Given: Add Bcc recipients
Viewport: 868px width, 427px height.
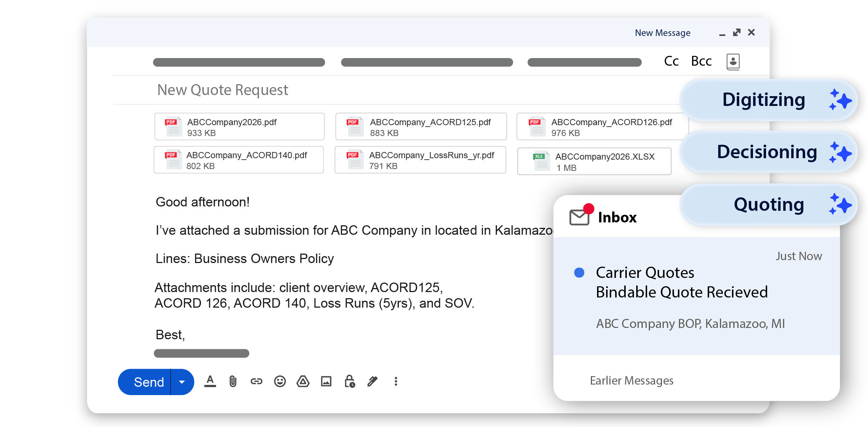Looking at the screenshot, I should [x=701, y=61].
